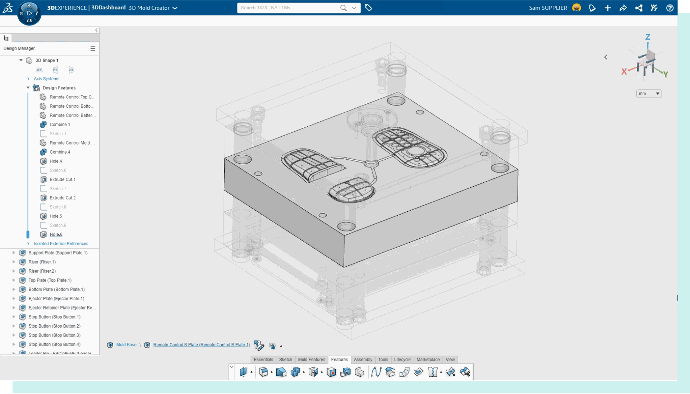Screen dimensions: 690x394
Task: Open the dropdown below the orientation triad
Action: pos(649,93)
